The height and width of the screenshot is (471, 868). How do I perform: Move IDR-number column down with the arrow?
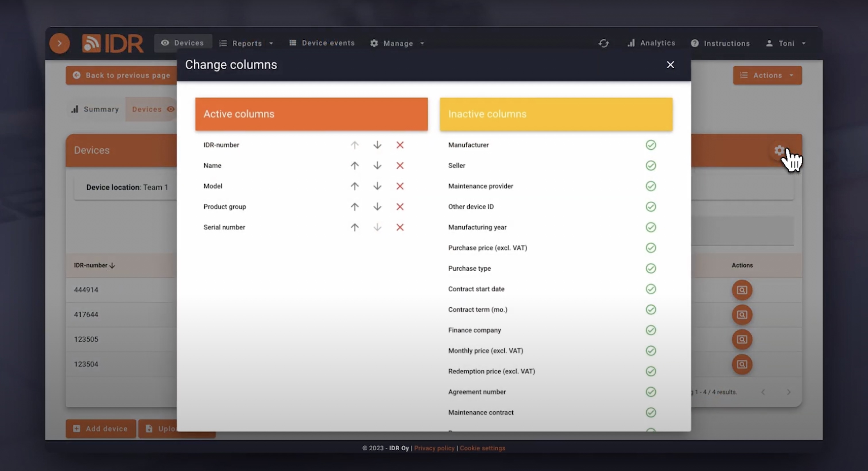tap(377, 145)
